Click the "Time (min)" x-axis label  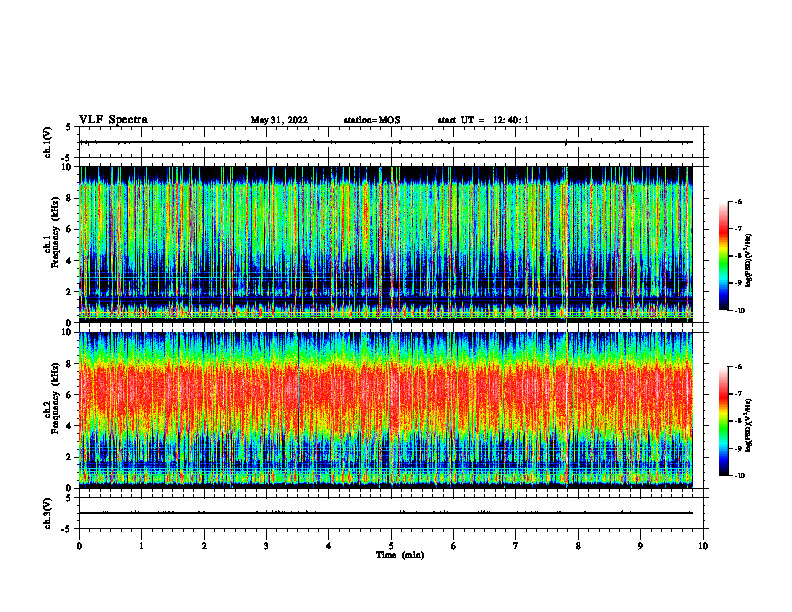point(400,555)
